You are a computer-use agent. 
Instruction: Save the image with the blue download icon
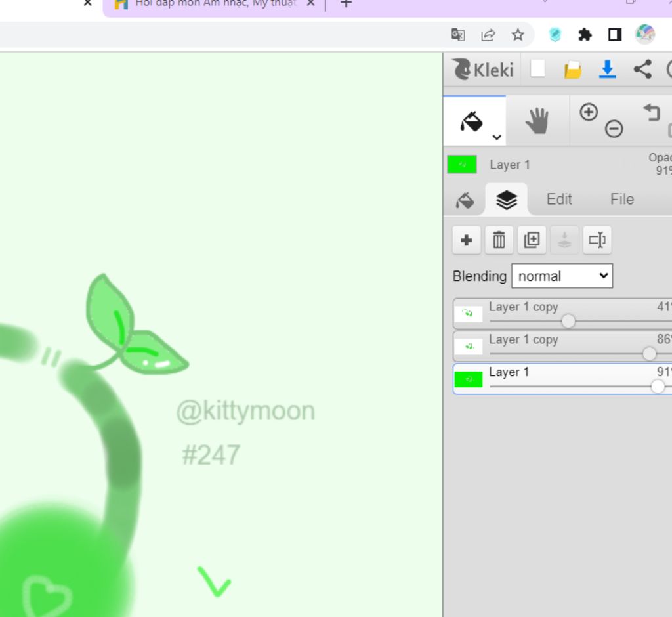[607, 69]
